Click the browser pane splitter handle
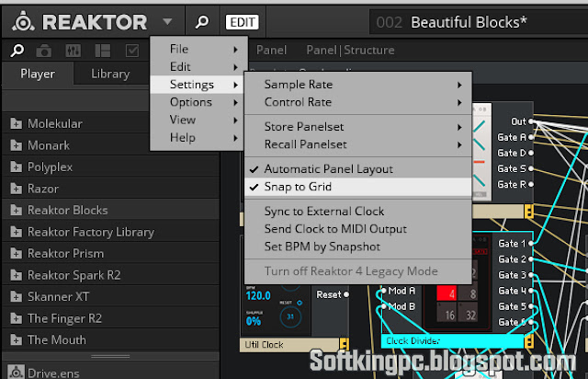 (x=110, y=356)
